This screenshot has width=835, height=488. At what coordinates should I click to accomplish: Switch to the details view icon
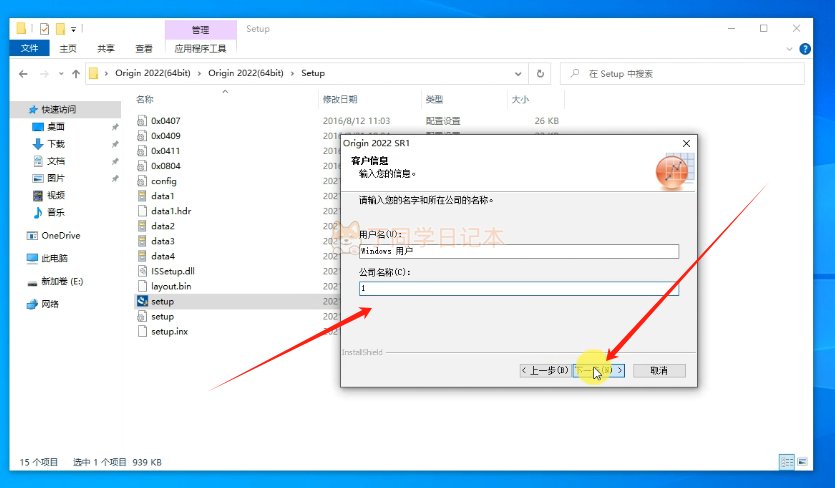pyautogui.click(x=788, y=463)
